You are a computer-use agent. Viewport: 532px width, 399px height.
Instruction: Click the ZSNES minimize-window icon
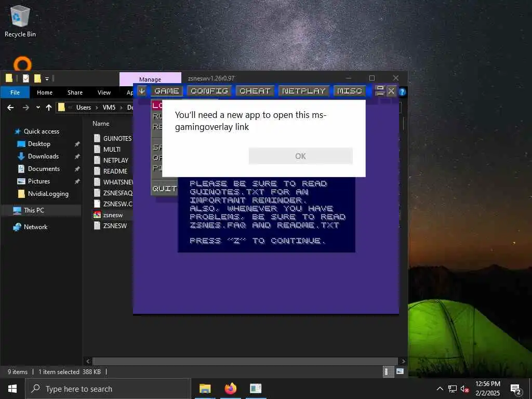pyautogui.click(x=380, y=91)
